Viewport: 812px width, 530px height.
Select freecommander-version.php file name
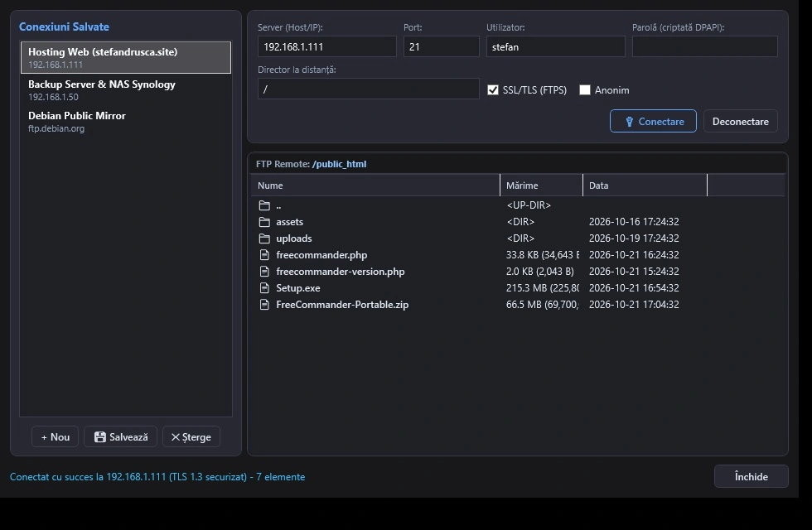[x=341, y=272]
